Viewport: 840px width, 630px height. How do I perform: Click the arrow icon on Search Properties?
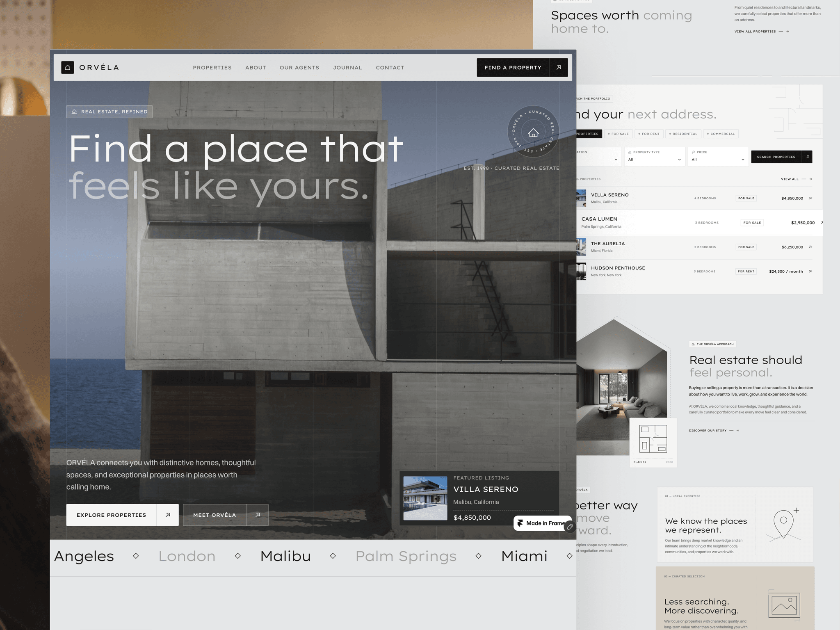point(807,157)
